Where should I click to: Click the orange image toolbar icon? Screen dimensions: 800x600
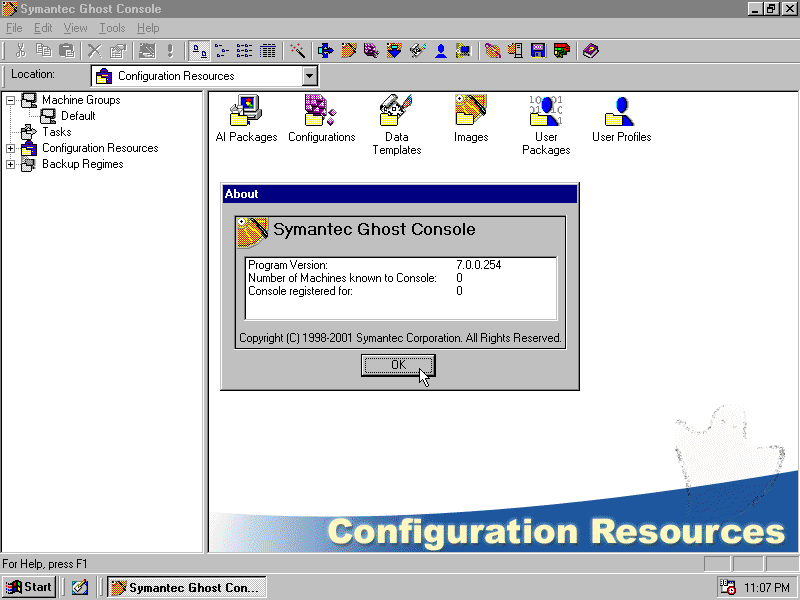348,51
